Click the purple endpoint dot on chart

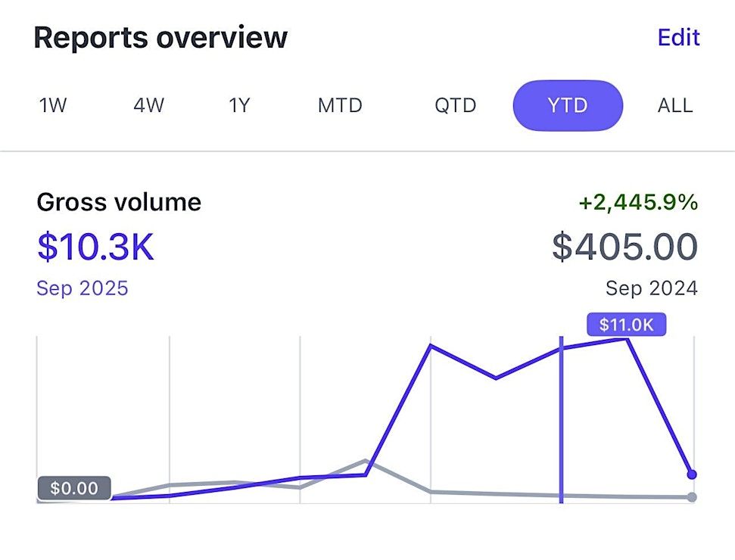click(691, 474)
